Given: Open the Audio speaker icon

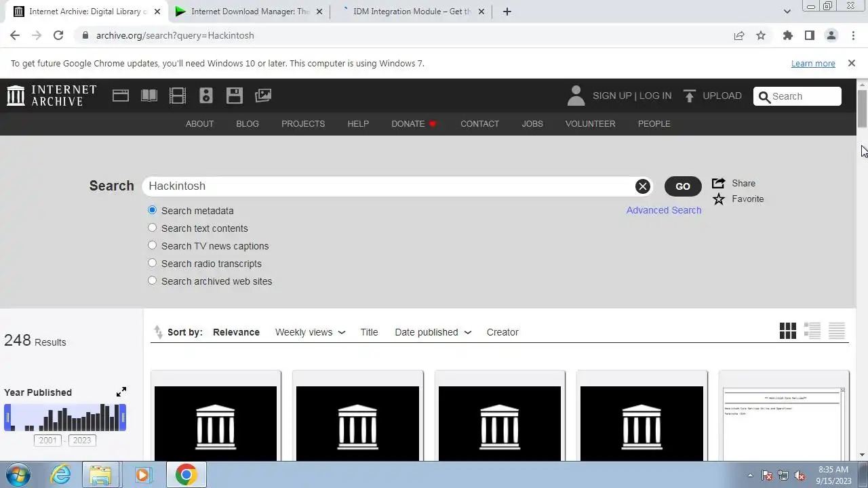Looking at the screenshot, I should pos(206,96).
